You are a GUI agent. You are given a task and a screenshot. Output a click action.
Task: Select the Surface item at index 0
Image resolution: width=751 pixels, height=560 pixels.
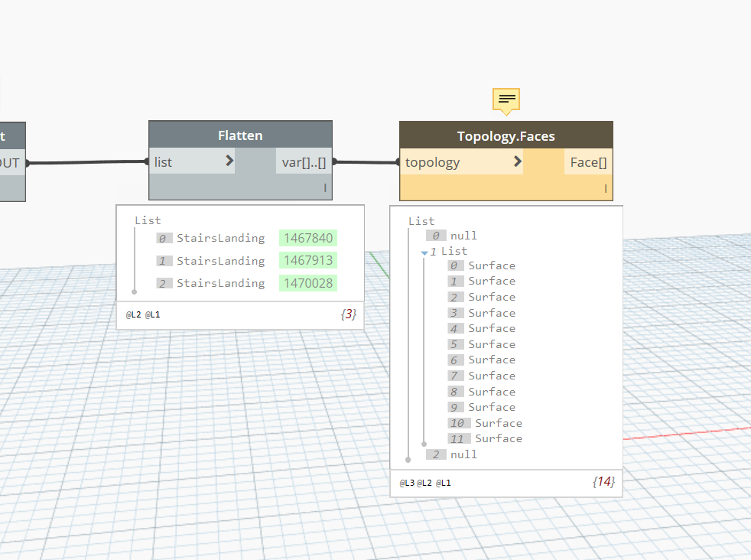pyautogui.click(x=482, y=265)
